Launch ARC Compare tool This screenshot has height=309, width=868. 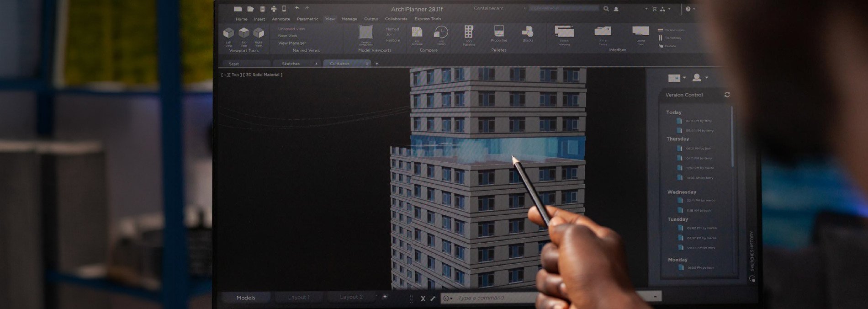click(417, 36)
